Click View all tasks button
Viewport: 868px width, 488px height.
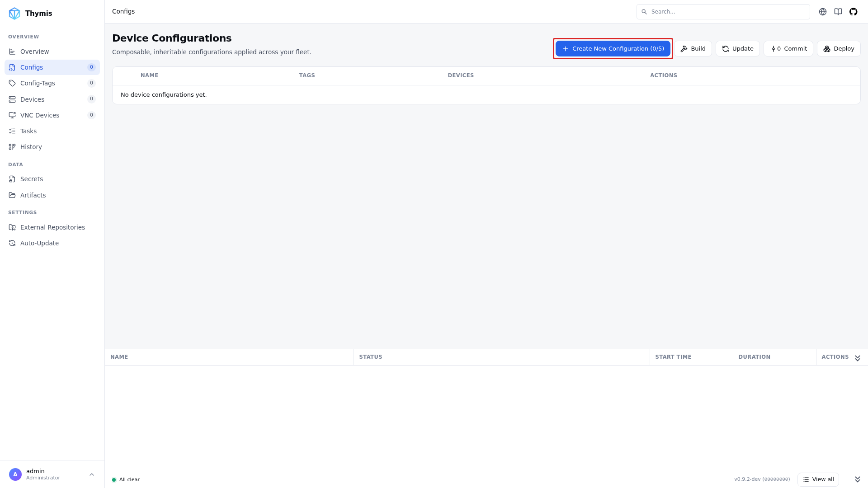click(818, 479)
